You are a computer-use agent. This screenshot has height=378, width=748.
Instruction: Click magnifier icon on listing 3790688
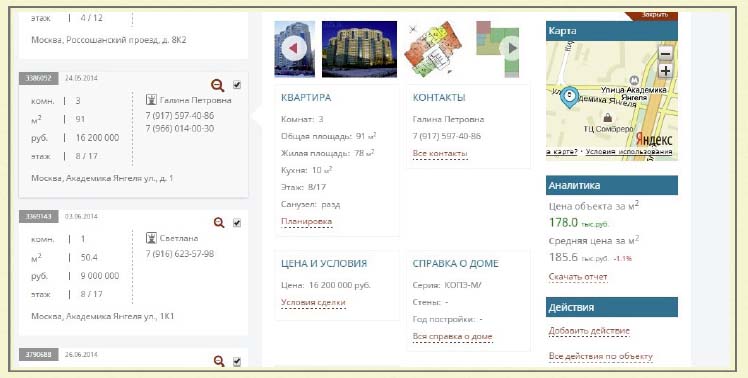(219, 361)
